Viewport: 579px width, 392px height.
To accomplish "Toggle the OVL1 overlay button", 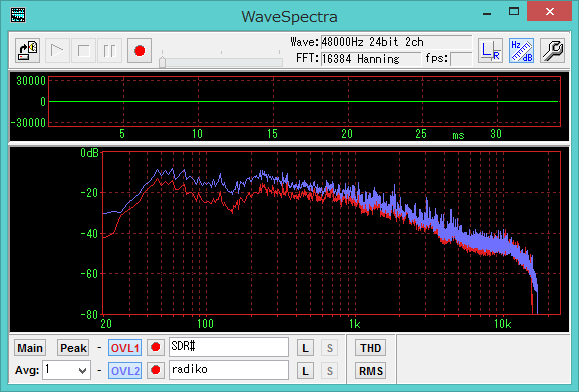I will click(x=125, y=348).
